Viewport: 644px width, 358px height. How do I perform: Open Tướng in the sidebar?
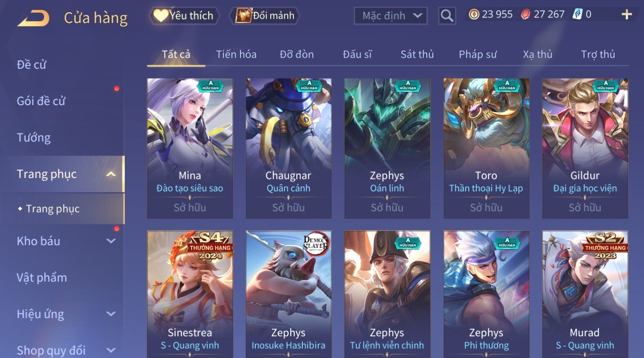pos(34,138)
